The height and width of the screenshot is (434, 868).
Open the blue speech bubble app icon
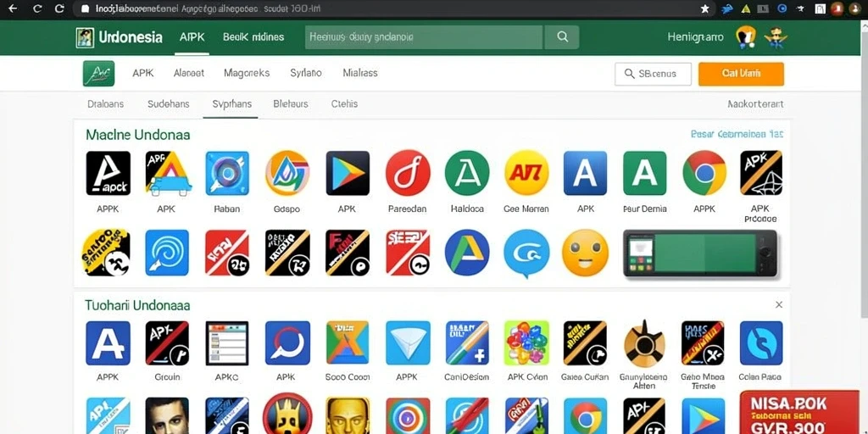(526, 253)
